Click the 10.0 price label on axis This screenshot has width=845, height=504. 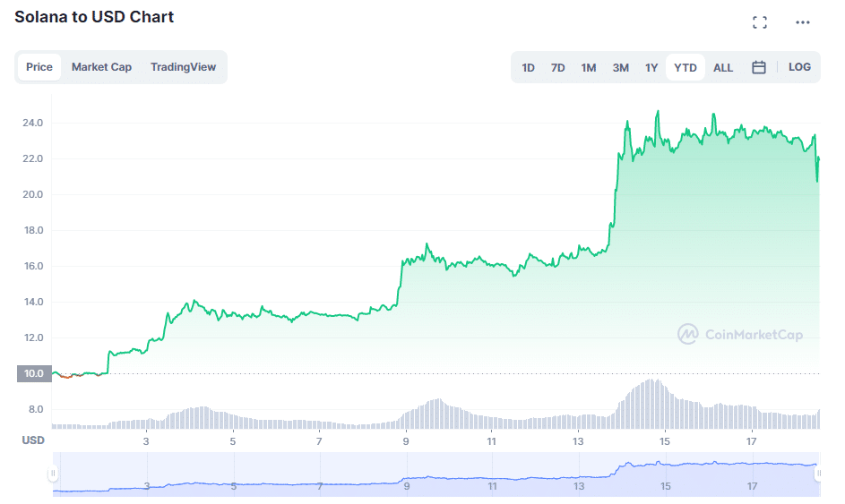coord(33,374)
